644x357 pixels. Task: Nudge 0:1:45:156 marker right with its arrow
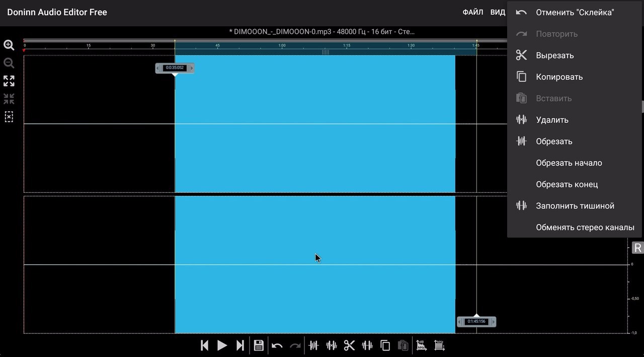coord(493,322)
